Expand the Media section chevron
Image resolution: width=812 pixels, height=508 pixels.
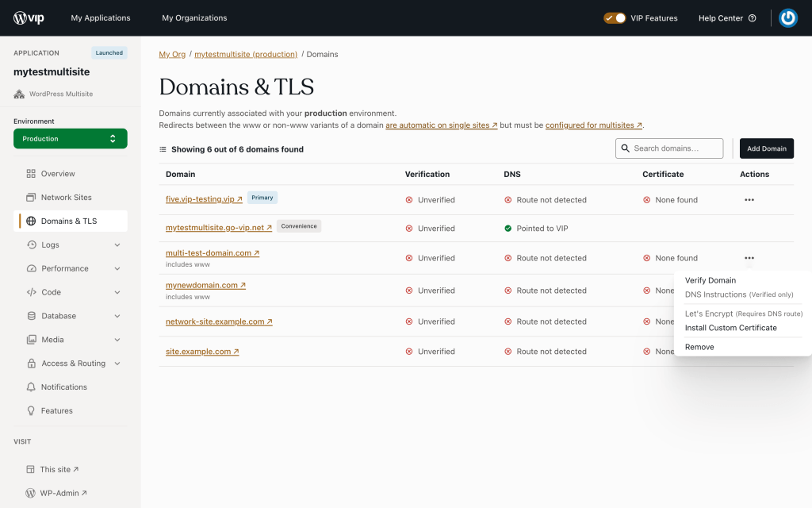point(117,340)
